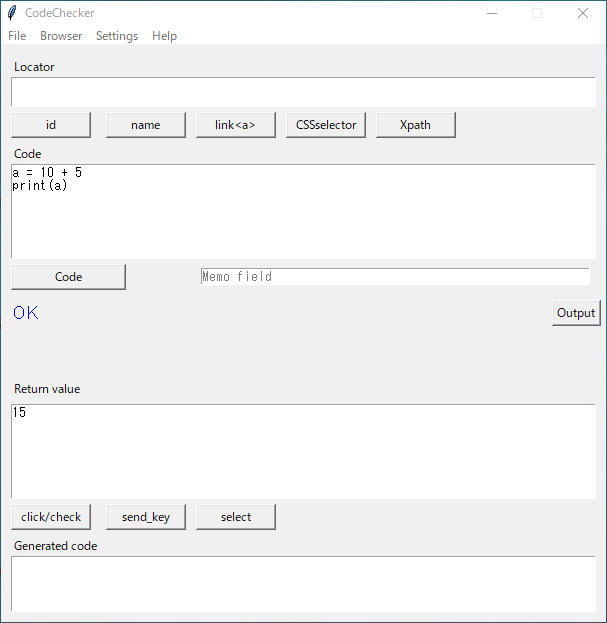The height and width of the screenshot is (623, 607).
Task: Click the 'print(a)' line in Code
Action: pyautogui.click(x=40, y=186)
